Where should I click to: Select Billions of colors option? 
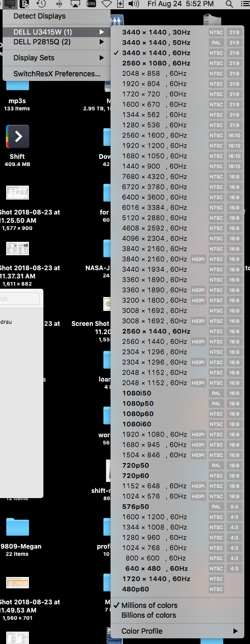[x=177, y=615]
